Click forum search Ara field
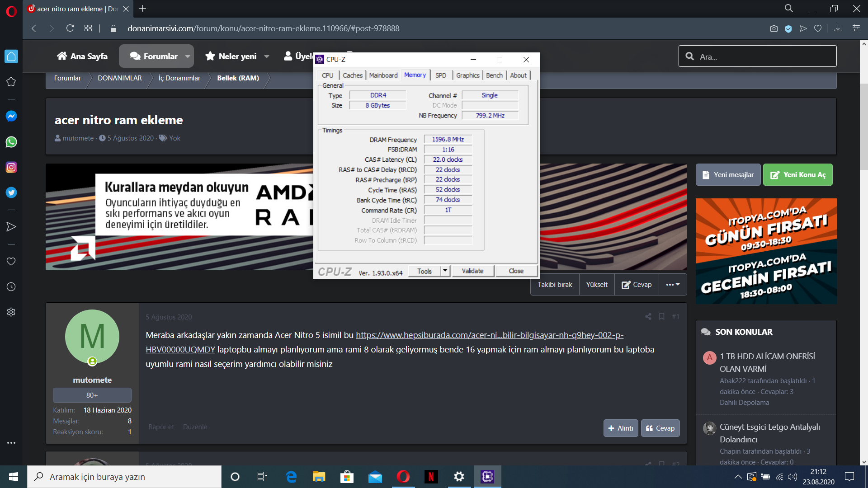 tap(758, 56)
